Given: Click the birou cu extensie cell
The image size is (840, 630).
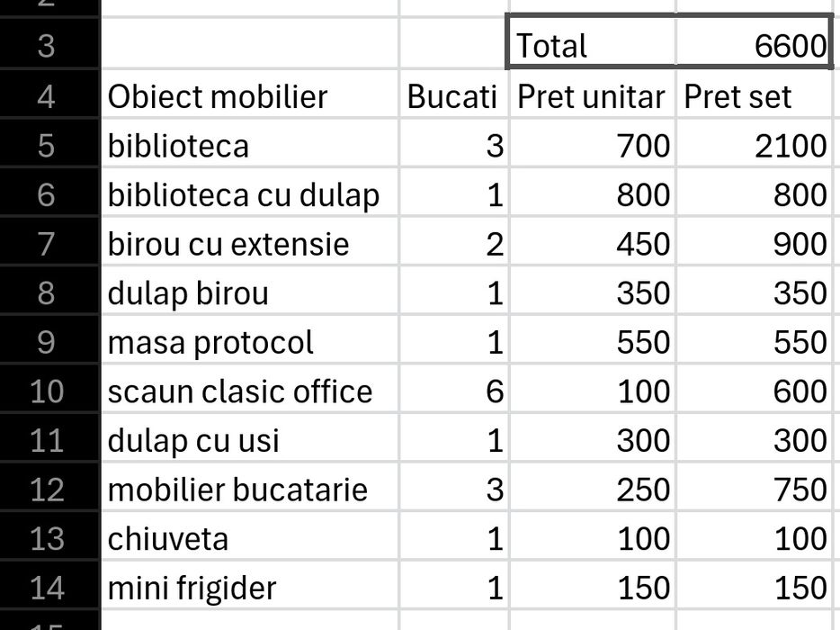Looking at the screenshot, I should point(249,243).
